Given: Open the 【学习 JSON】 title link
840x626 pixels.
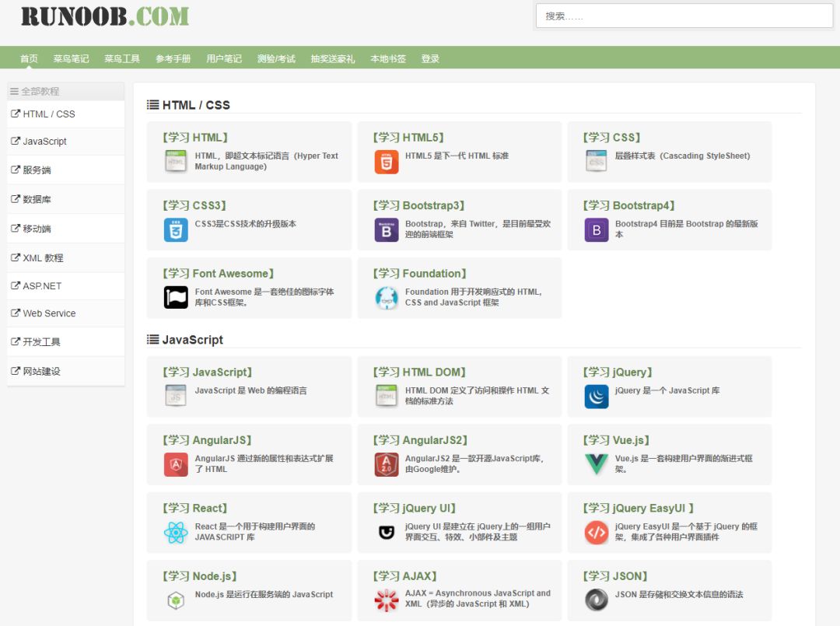Looking at the screenshot, I should coord(615,576).
